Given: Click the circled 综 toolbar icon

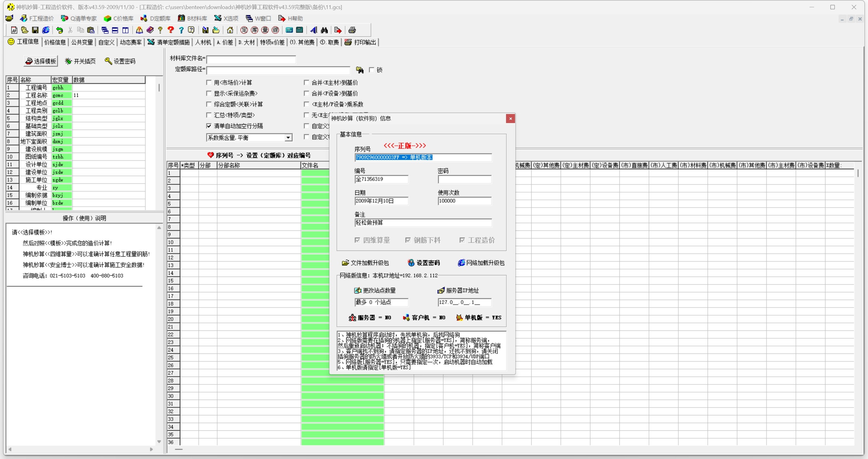Looking at the screenshot, I should click(275, 30).
